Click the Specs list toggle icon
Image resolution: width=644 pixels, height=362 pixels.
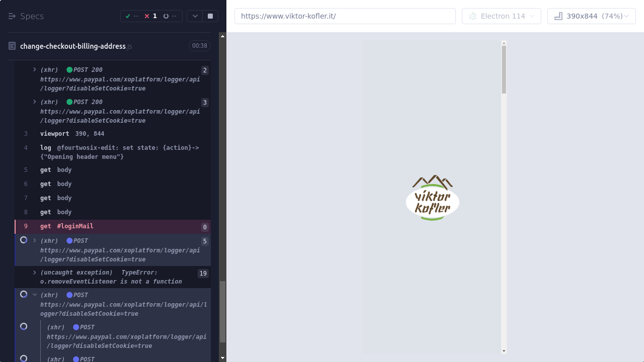point(12,16)
